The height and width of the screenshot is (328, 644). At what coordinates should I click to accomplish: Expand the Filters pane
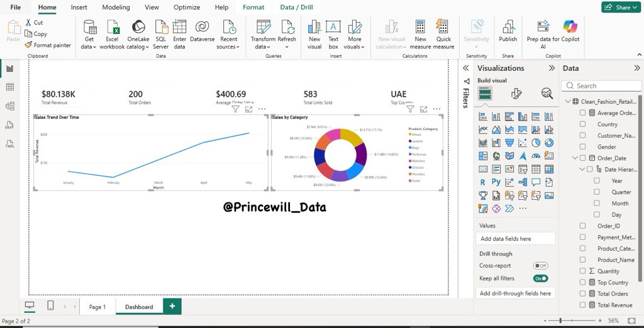[466, 68]
